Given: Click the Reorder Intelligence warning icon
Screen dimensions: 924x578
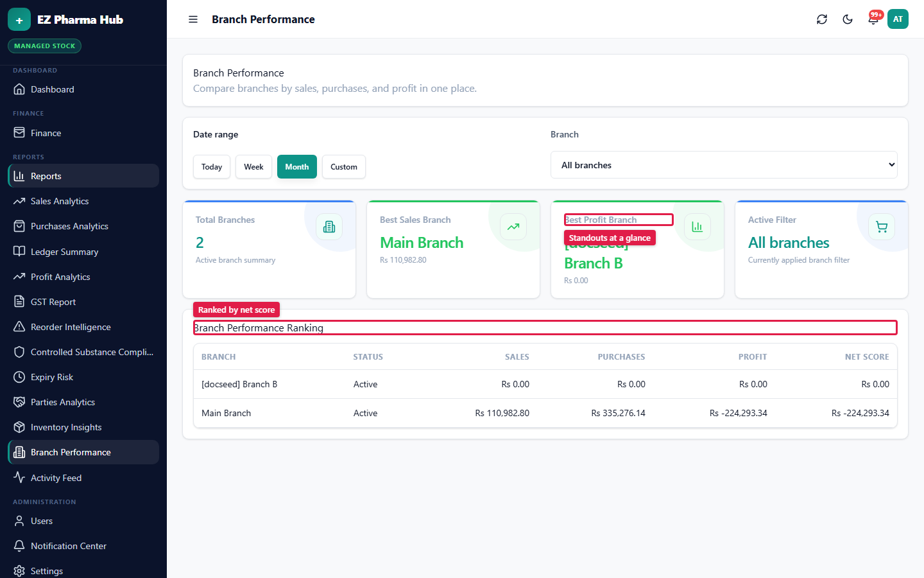Looking at the screenshot, I should click(x=19, y=327).
